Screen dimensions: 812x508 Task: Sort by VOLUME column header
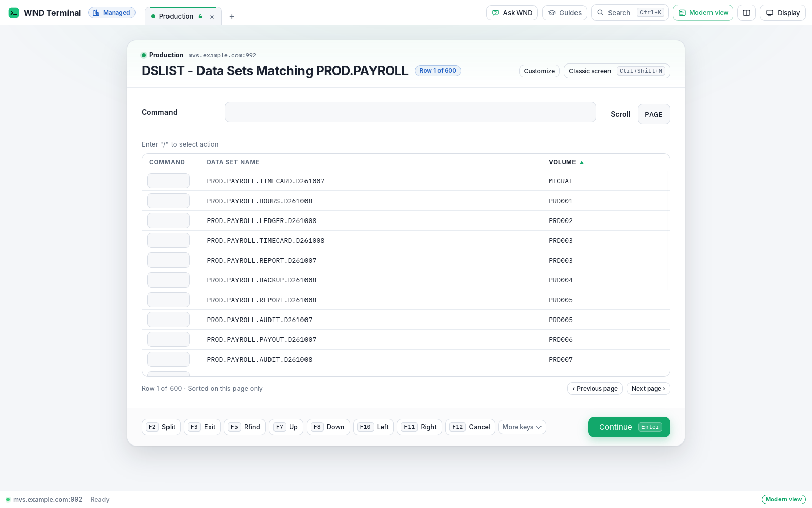coord(566,162)
